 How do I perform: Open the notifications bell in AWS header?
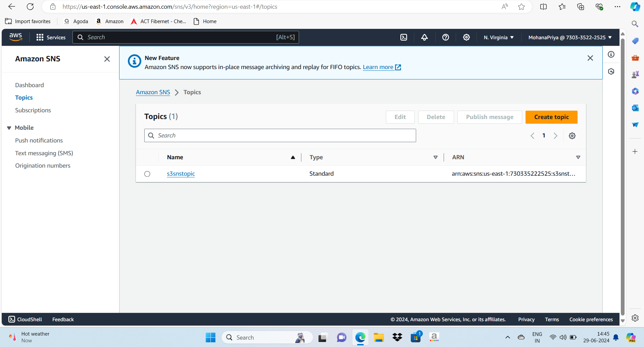pyautogui.click(x=425, y=37)
